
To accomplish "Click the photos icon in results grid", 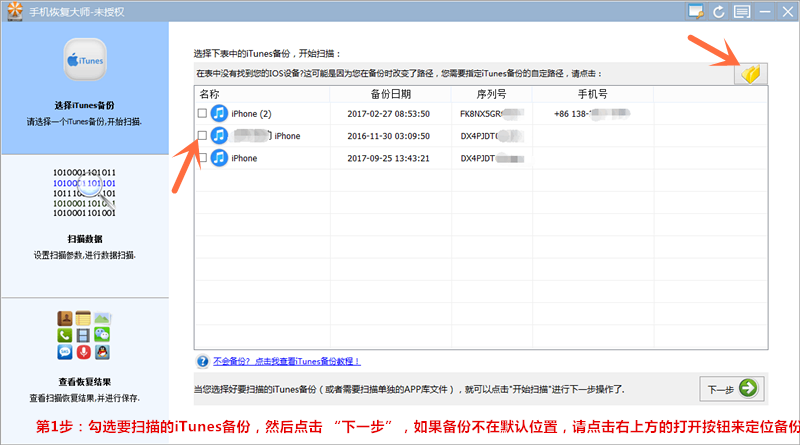I will click(102, 318).
